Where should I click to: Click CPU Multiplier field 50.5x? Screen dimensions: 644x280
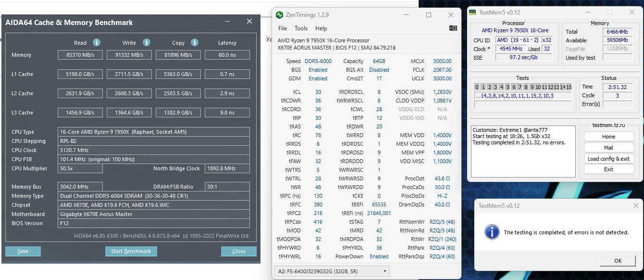[80, 168]
